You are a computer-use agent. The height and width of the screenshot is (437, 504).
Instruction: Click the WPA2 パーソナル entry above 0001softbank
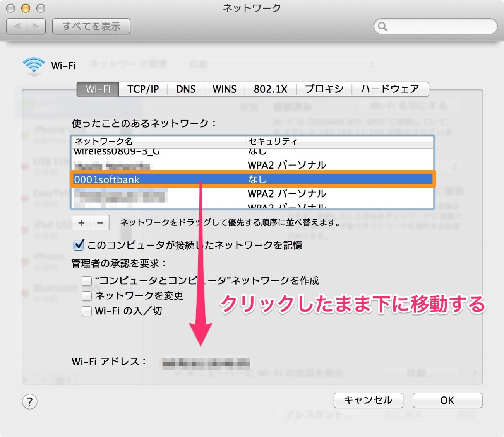point(287,165)
